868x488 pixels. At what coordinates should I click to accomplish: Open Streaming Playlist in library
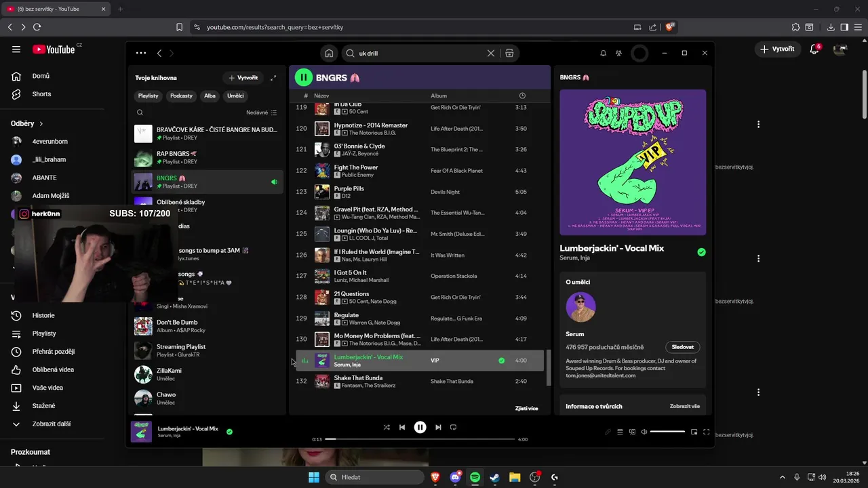pyautogui.click(x=207, y=350)
